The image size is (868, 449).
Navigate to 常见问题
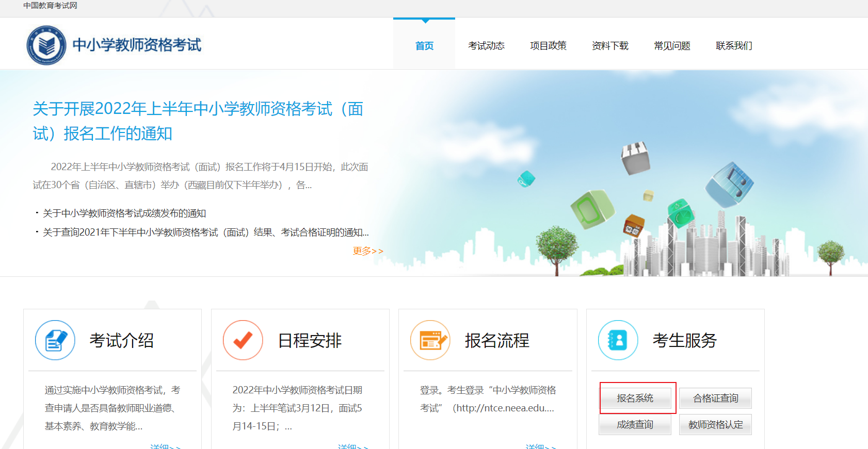(x=672, y=46)
